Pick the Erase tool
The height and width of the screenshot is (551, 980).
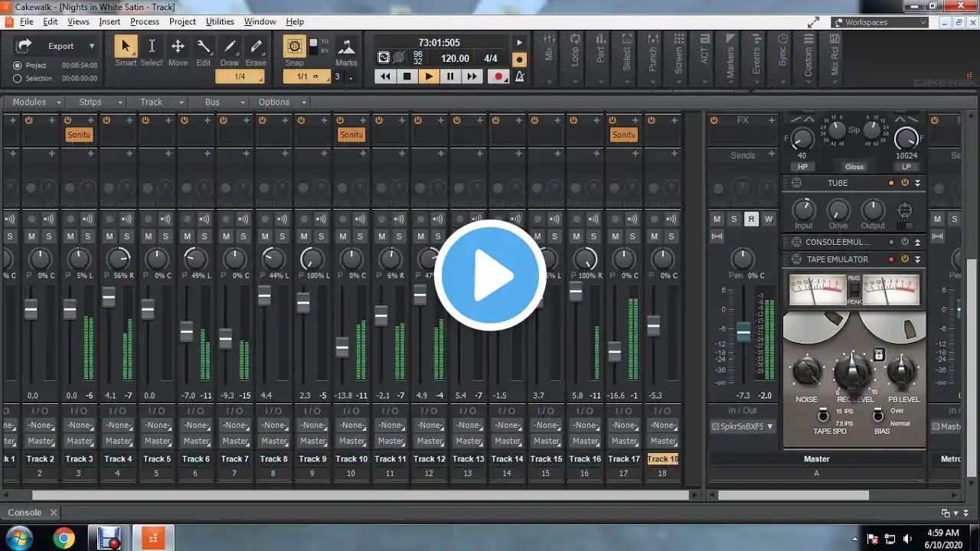click(256, 47)
